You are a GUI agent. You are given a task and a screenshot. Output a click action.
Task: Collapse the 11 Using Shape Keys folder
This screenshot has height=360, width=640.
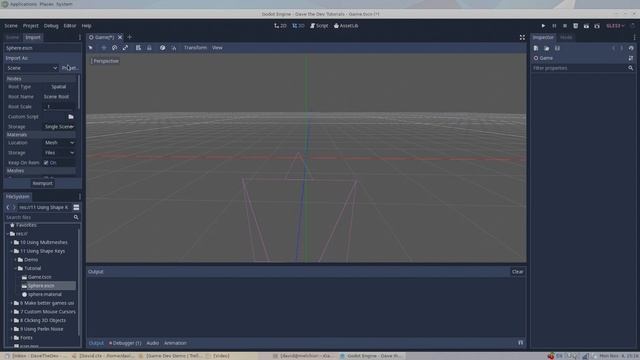[11, 251]
